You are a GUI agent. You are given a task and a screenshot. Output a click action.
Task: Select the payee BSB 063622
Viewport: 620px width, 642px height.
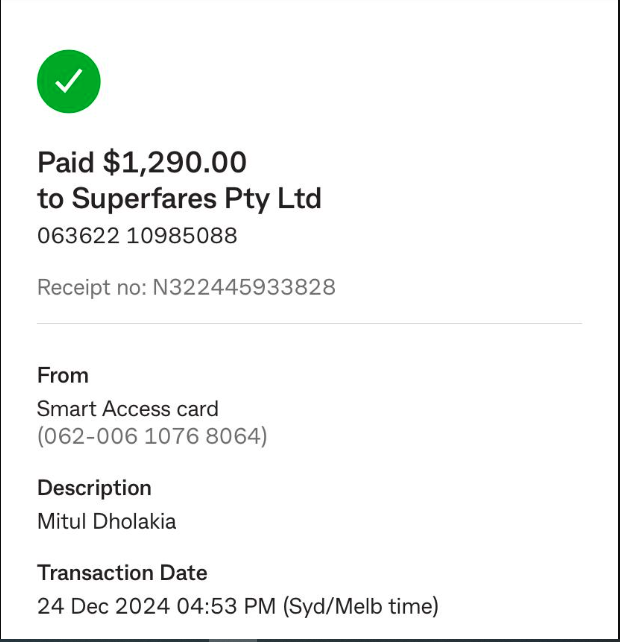78,236
